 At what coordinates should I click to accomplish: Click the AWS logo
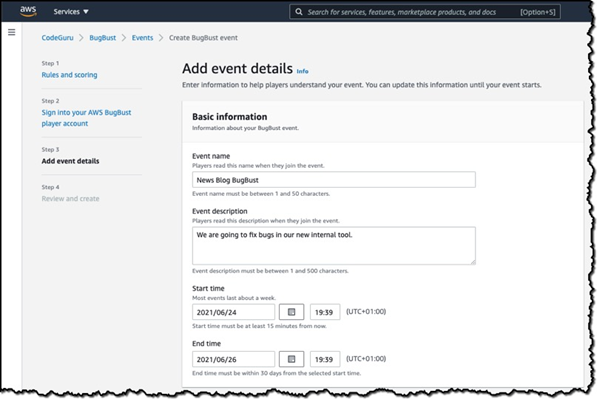[28, 11]
